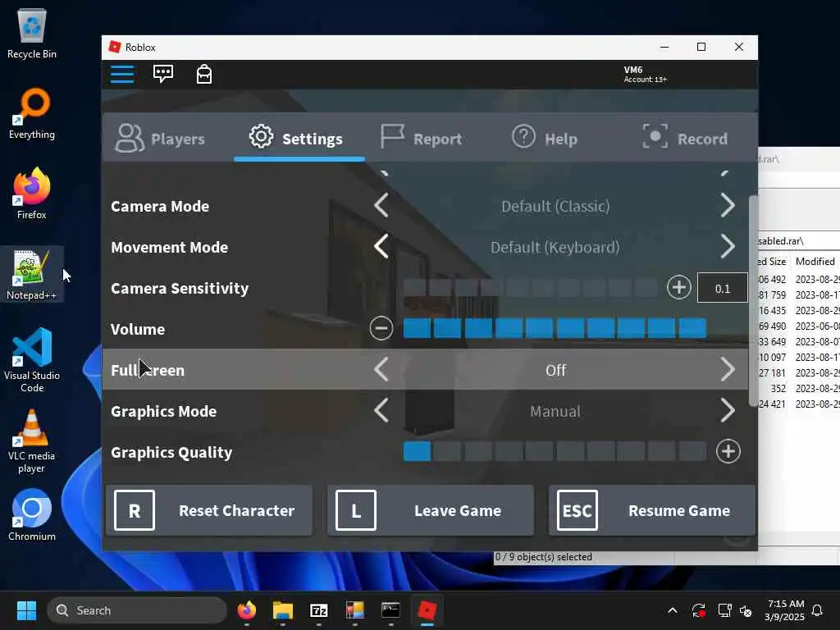
Task: Open 7-Zip from the taskbar
Action: click(x=319, y=610)
